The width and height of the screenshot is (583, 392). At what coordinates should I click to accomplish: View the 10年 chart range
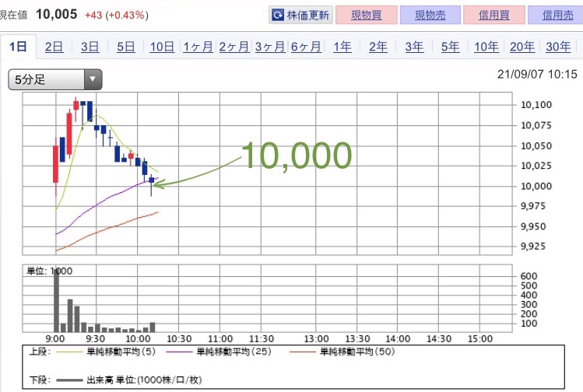pyautogui.click(x=486, y=47)
